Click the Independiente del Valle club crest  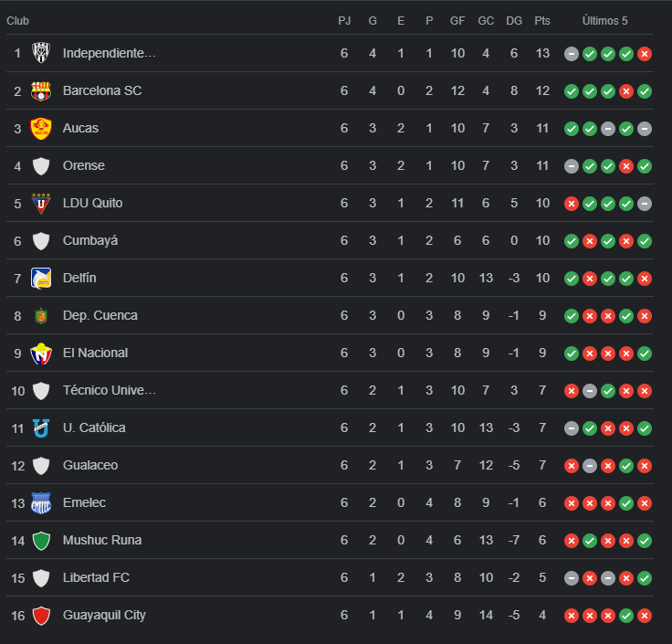[x=41, y=53]
